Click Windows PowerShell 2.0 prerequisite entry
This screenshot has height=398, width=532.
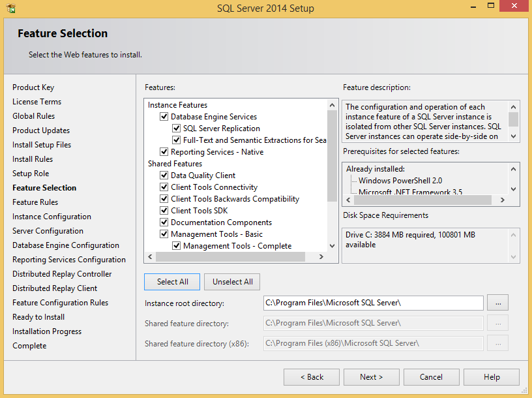point(400,181)
